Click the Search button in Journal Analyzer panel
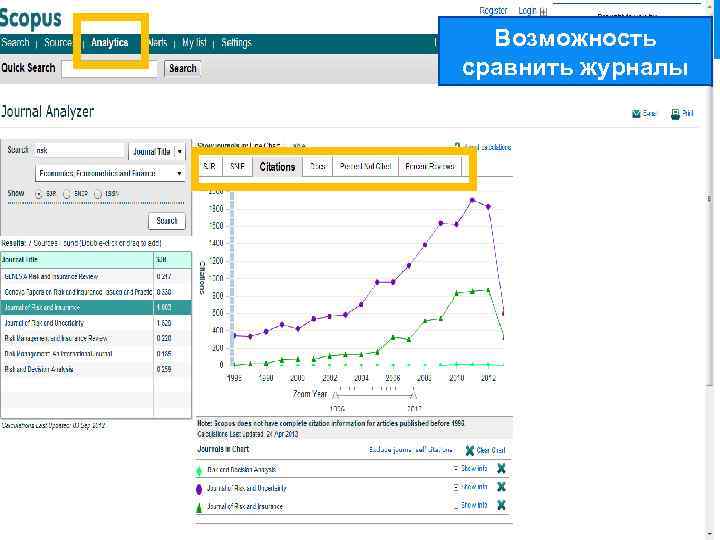Viewport: 720px width, 540px height. pos(167,221)
